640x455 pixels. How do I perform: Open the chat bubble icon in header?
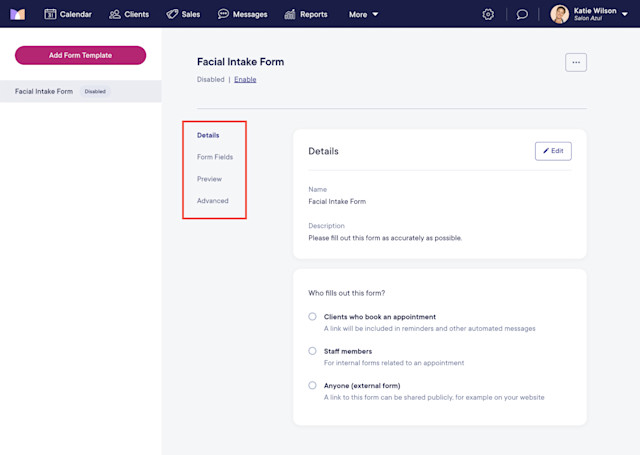coord(522,14)
